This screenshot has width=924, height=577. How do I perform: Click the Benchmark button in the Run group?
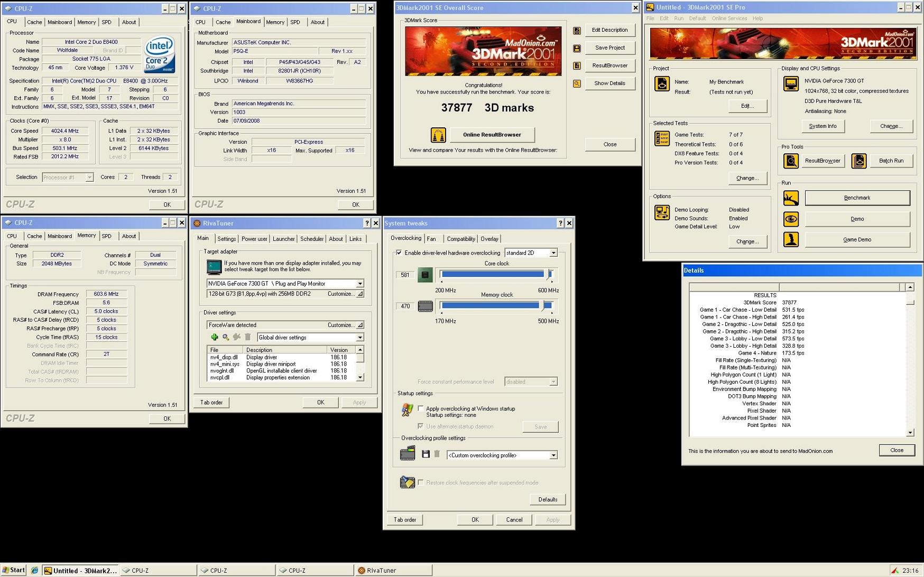857,198
